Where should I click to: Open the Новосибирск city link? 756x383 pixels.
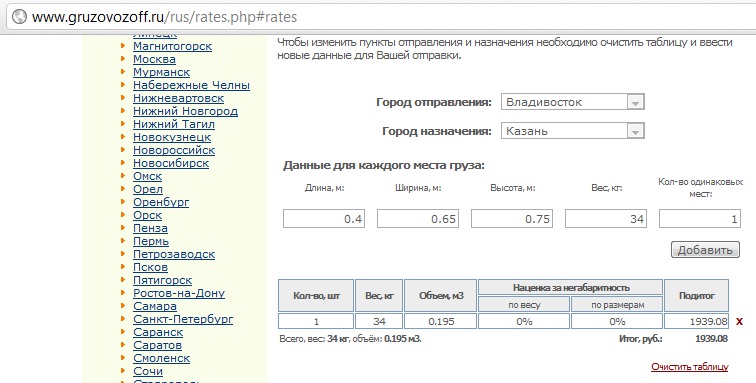[x=171, y=164]
